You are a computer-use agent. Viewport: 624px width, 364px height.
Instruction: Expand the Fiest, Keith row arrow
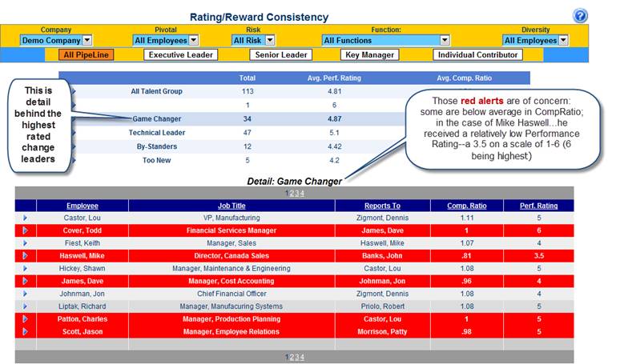(x=25, y=243)
